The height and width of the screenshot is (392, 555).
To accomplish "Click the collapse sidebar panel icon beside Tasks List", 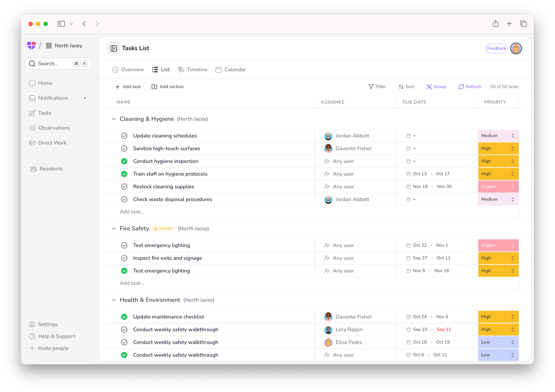I will click(x=114, y=48).
